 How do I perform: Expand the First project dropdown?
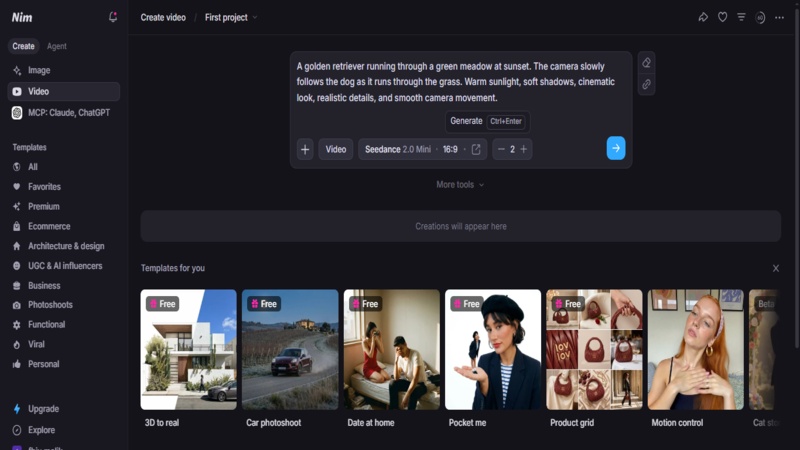pos(231,17)
